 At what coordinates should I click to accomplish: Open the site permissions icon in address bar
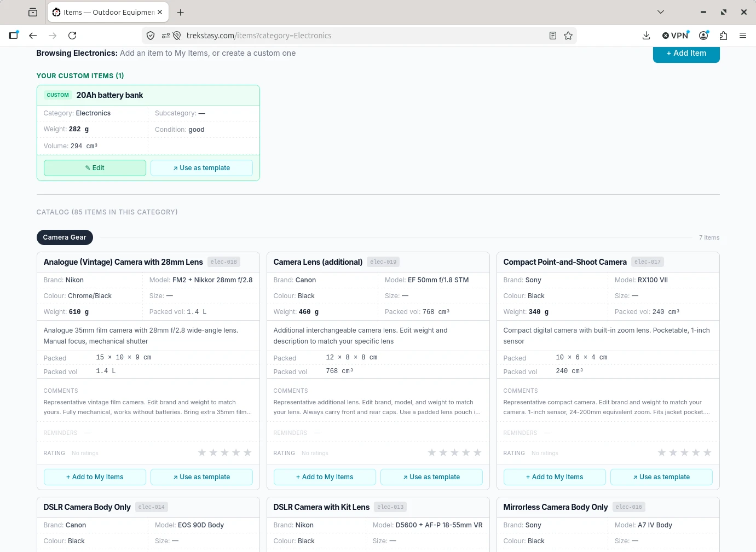pyautogui.click(x=165, y=36)
